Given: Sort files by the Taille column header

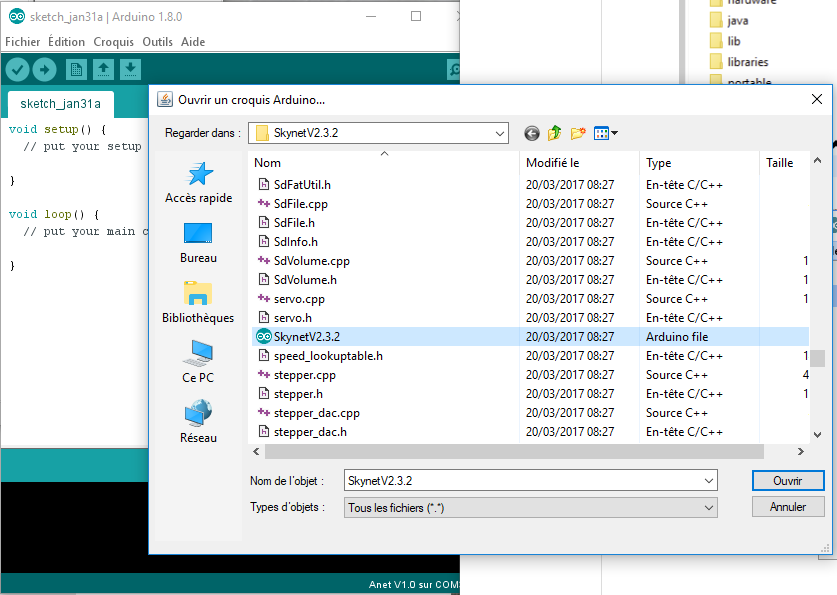Looking at the screenshot, I should 784,163.
